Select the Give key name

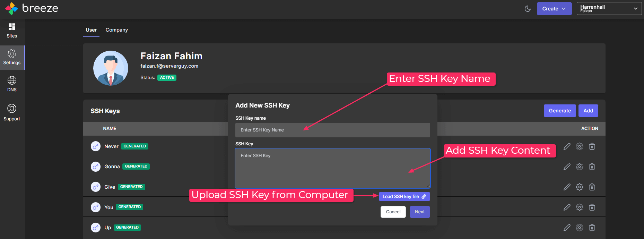point(110,187)
